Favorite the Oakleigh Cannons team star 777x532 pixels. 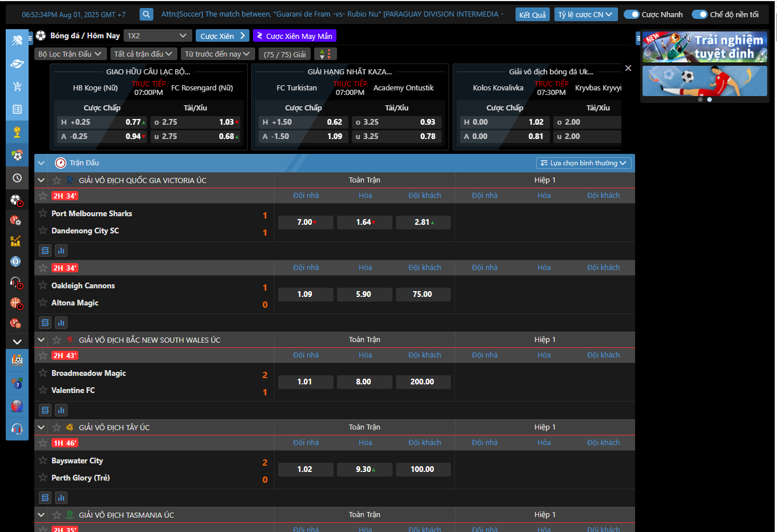(x=43, y=285)
